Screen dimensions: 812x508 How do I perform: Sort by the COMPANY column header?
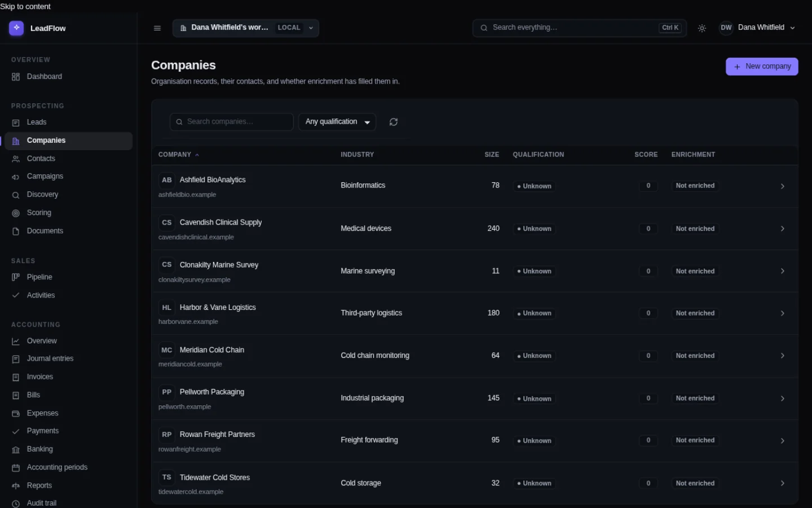coord(178,155)
